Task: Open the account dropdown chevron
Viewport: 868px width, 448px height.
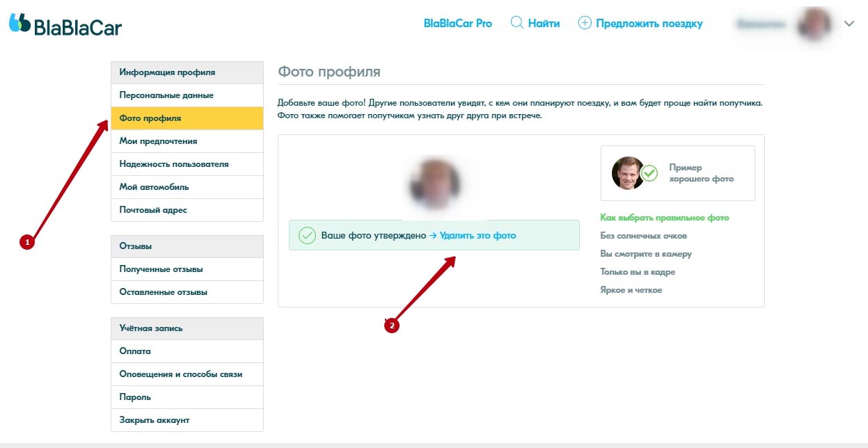Action: pos(849,24)
